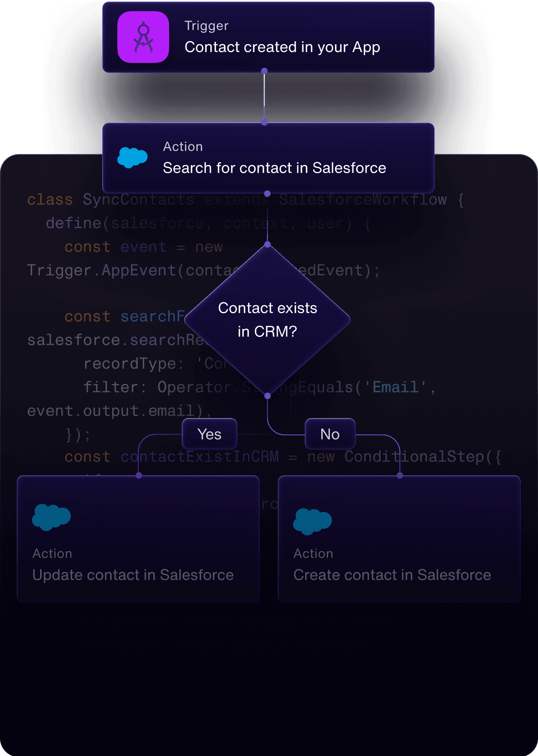Click the connector dot above Update contact card
Screen dimensions: 538x756
[x=139, y=475]
